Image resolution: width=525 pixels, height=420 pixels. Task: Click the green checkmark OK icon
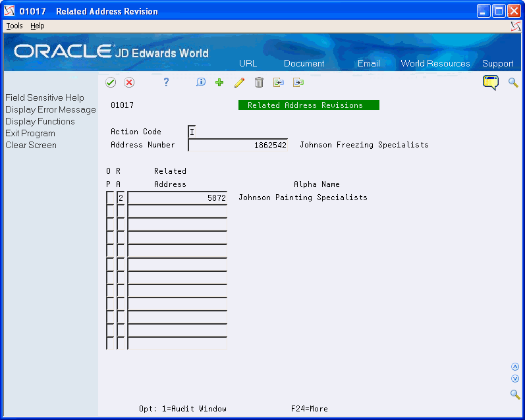pos(111,82)
